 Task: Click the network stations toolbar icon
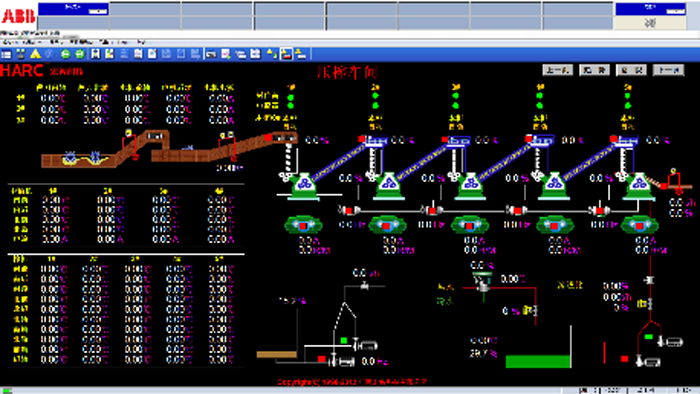point(21,54)
